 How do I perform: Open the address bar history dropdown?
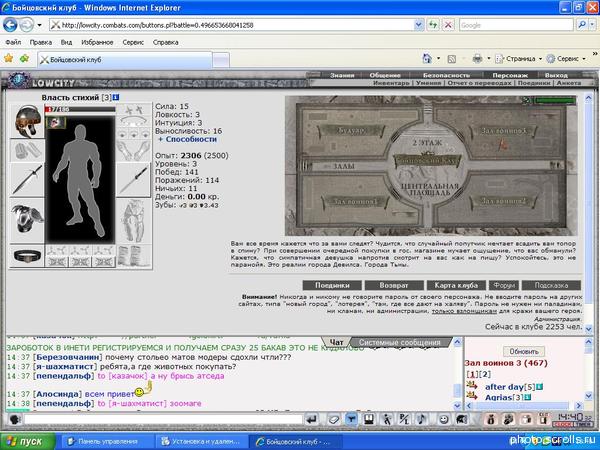tap(419, 25)
